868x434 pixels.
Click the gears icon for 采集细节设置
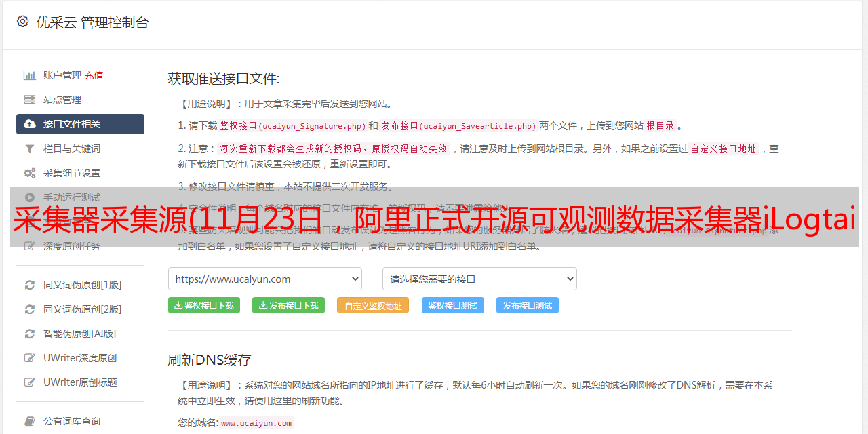click(30, 173)
